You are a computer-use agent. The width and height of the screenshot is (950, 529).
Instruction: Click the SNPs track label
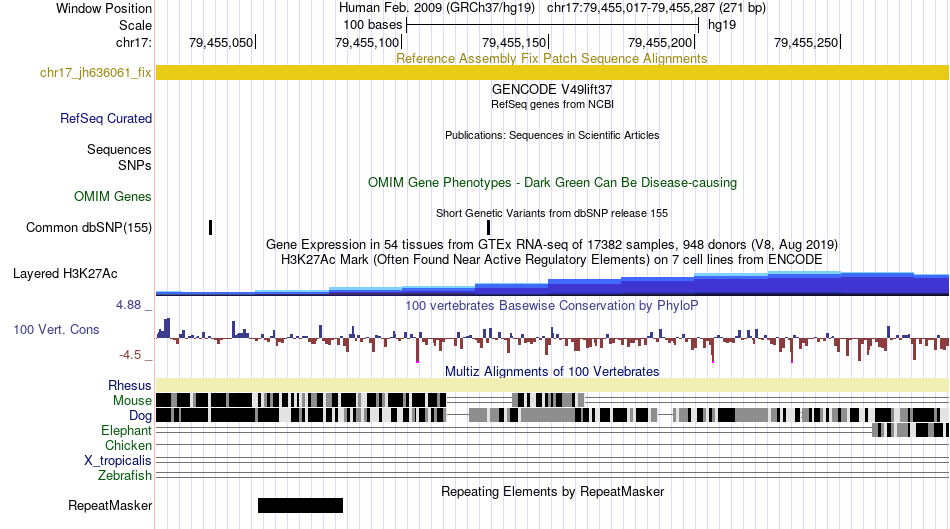(x=135, y=165)
